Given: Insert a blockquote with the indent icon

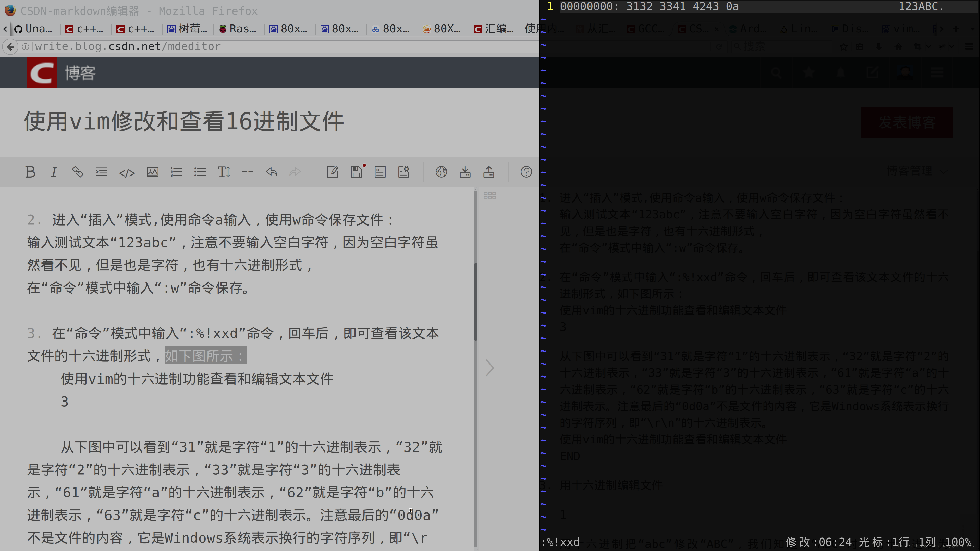Looking at the screenshot, I should 101,172.
